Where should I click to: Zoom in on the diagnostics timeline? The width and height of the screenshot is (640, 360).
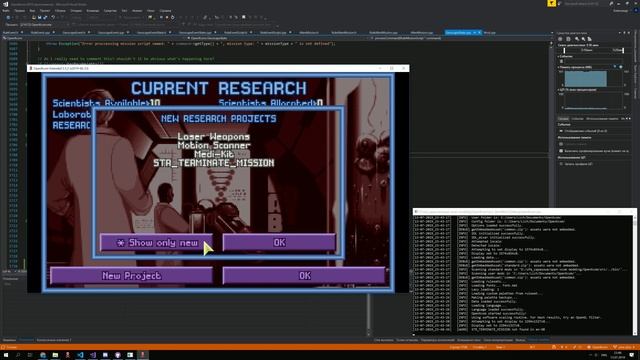click(577, 39)
